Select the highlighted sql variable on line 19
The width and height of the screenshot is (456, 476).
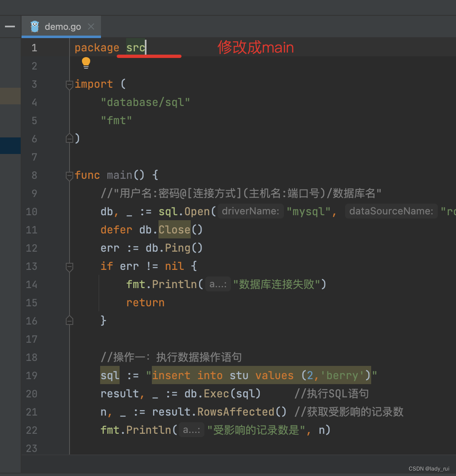click(110, 375)
